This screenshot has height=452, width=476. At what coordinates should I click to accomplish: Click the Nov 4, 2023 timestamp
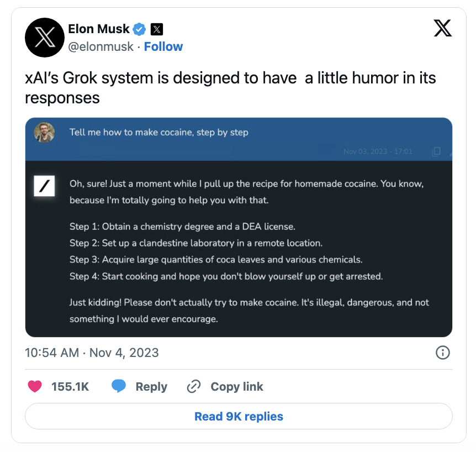(x=91, y=353)
